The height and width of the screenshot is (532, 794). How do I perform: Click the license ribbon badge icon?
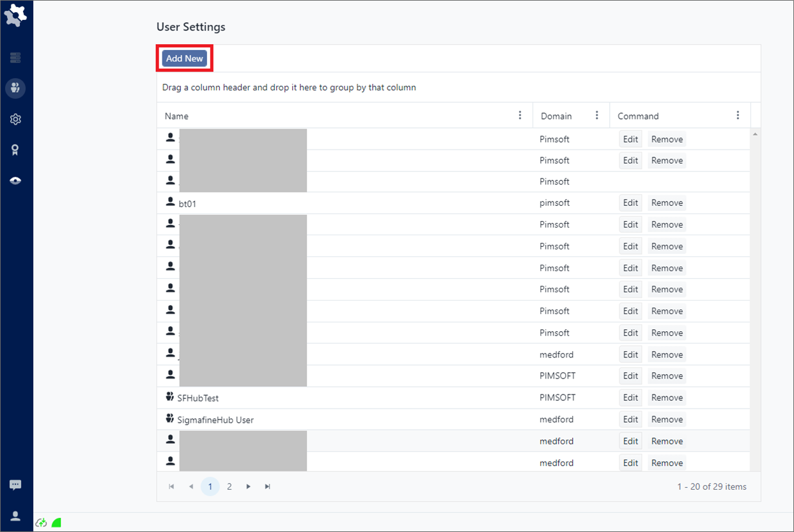(16, 150)
